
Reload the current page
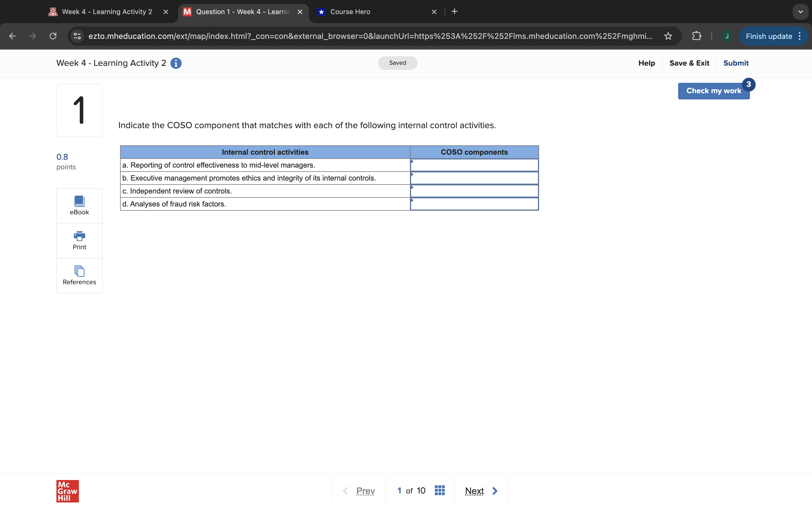(53, 36)
